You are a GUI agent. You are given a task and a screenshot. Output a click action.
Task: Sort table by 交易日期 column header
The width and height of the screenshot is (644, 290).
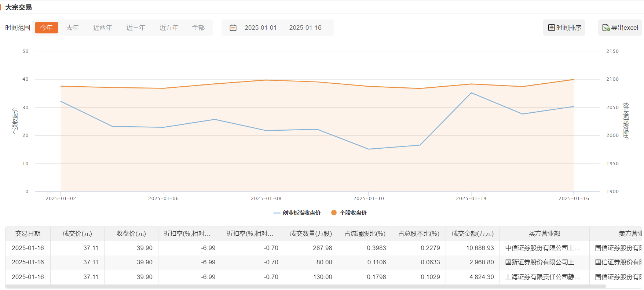(28, 234)
